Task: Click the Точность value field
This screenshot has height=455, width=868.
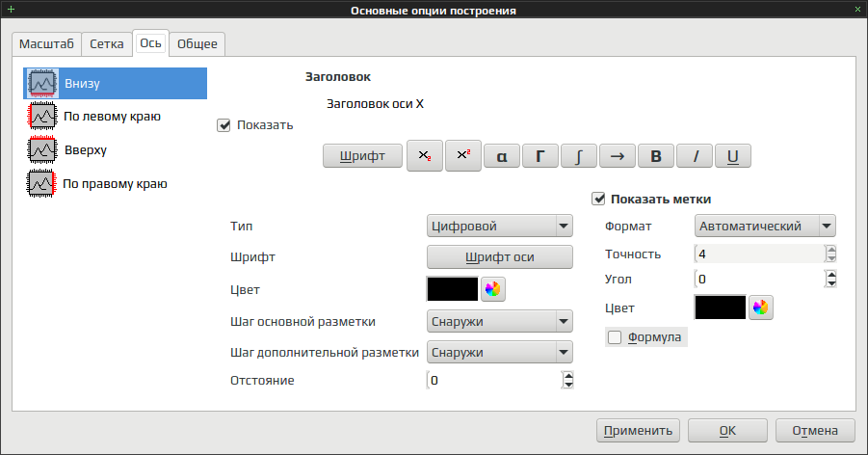Action: [759, 254]
